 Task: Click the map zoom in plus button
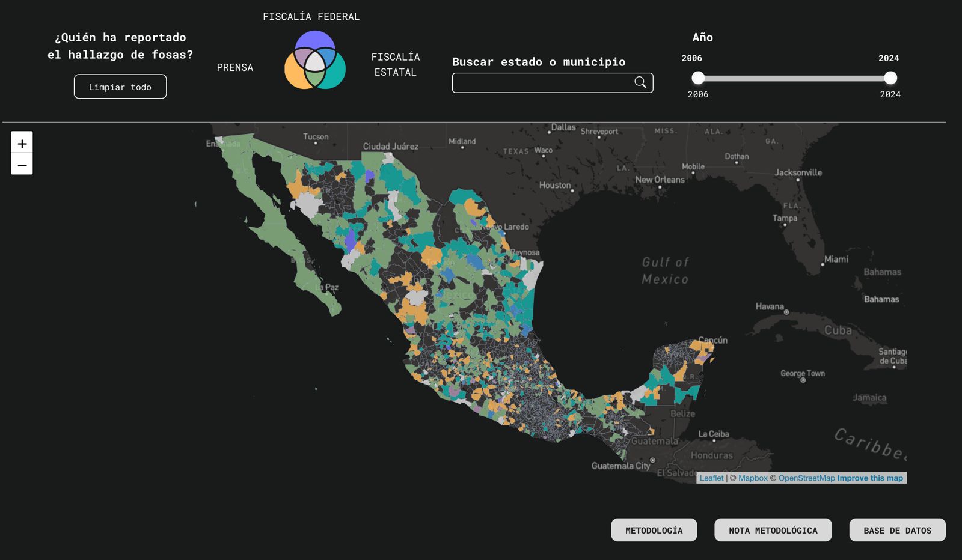(x=22, y=143)
